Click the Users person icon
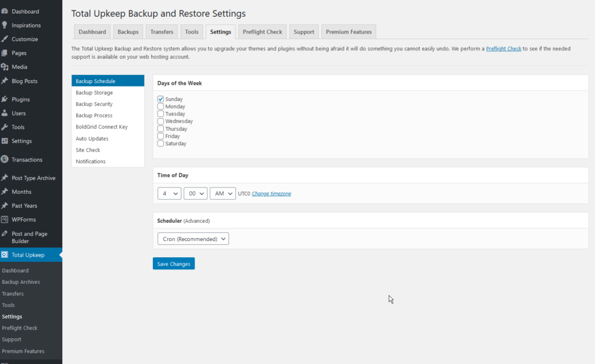Screen dimensions: 595x364 point(5,113)
